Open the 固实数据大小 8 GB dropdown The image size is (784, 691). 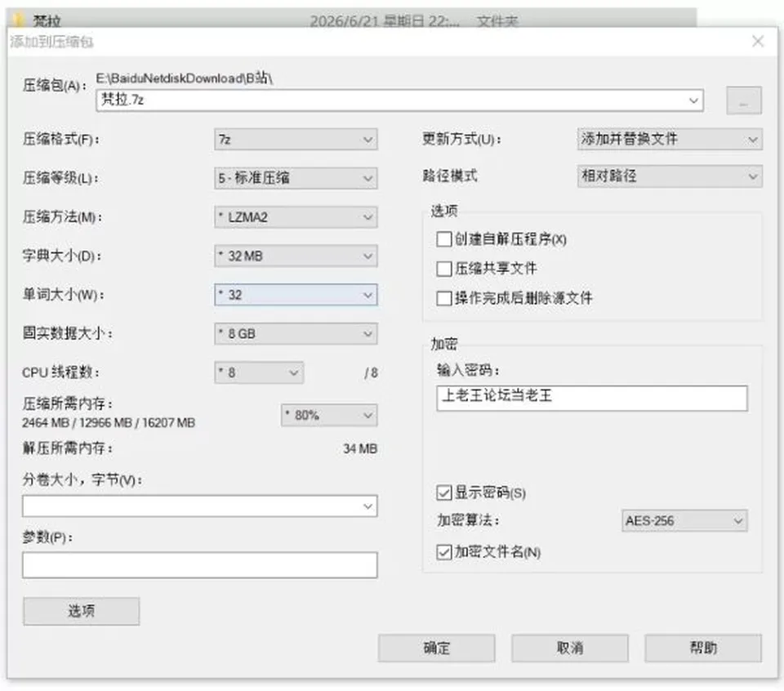point(296,333)
